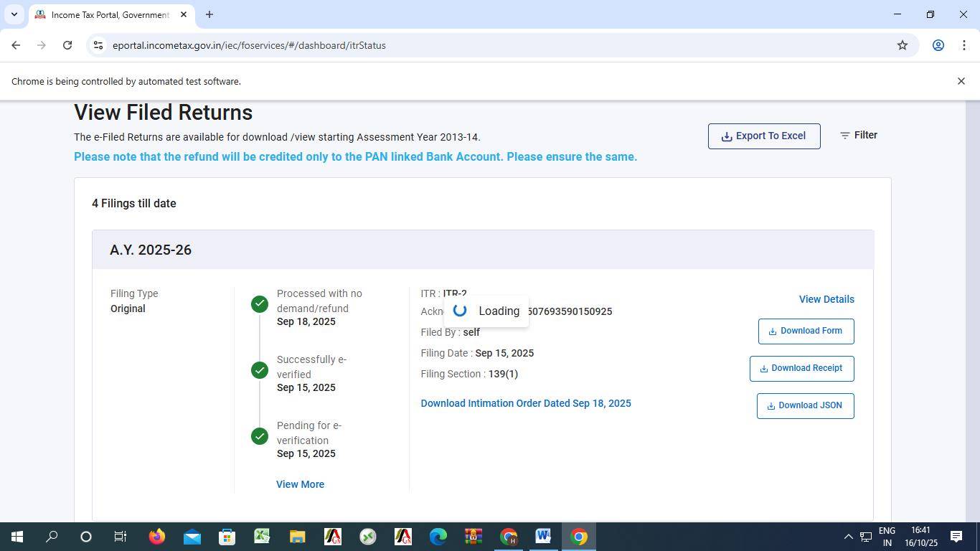The image size is (980, 551).
Task: Expand the tab search dropdown
Action: [14, 14]
